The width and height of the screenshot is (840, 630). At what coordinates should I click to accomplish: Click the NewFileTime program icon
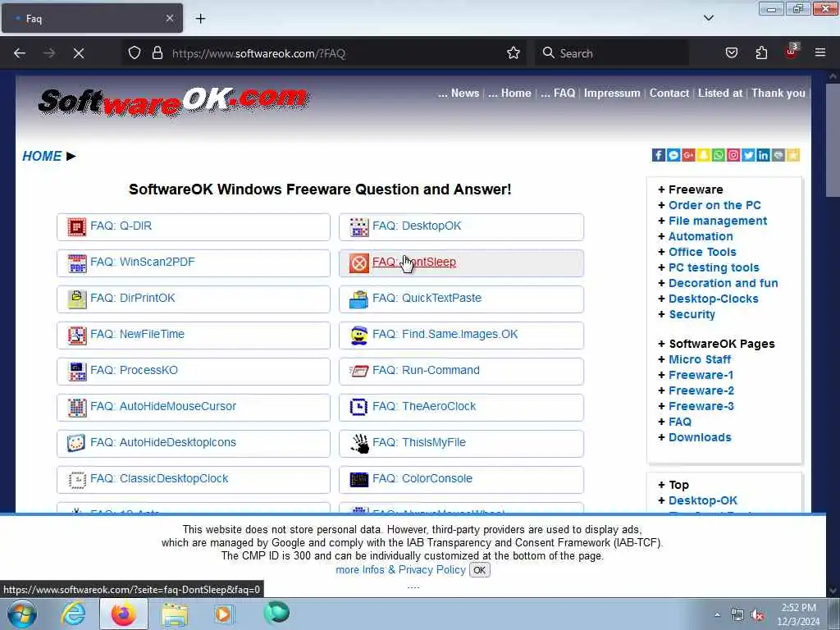[76, 336]
